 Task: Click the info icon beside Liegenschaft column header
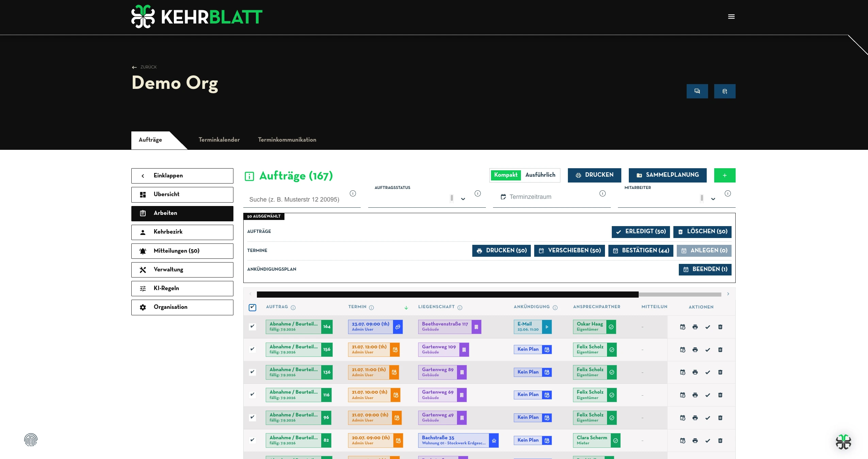click(460, 307)
